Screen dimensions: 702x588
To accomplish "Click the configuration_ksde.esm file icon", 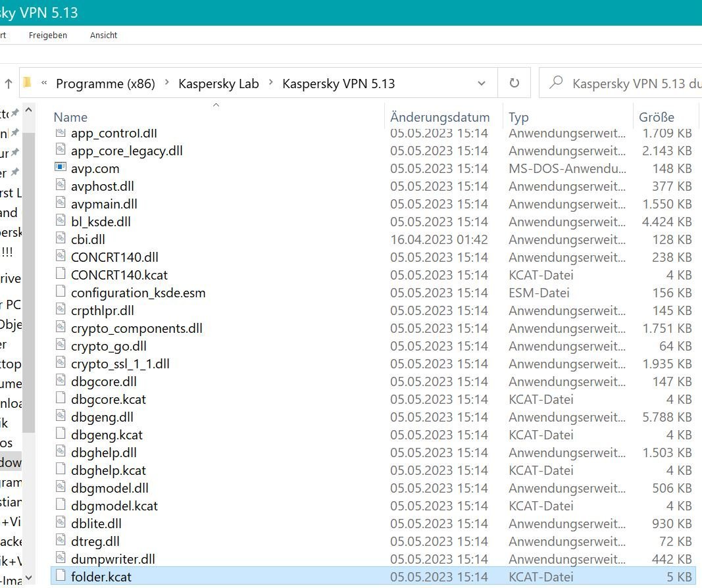I will point(61,293).
